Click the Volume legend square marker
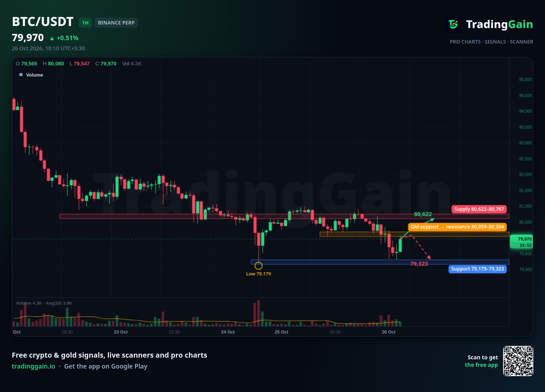Viewport: 545px width, 392px height. click(x=21, y=75)
